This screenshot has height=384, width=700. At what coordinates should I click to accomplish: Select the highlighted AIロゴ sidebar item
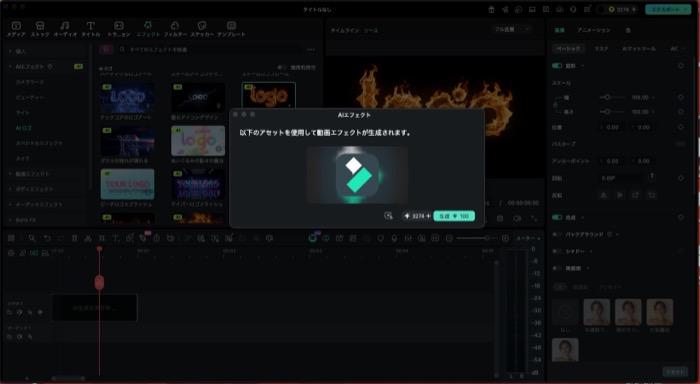click(24, 128)
